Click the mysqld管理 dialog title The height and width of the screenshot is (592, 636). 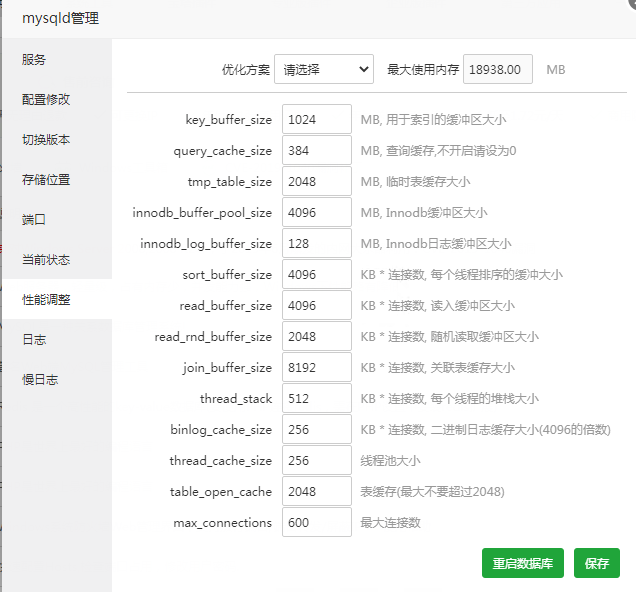(x=60, y=18)
